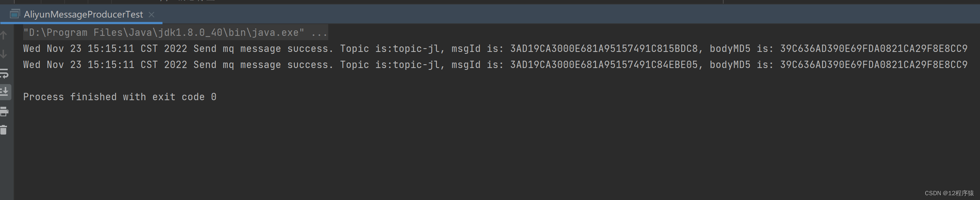
Task: Click the CSDN @12程序猿 watermark
Action: pos(949,193)
